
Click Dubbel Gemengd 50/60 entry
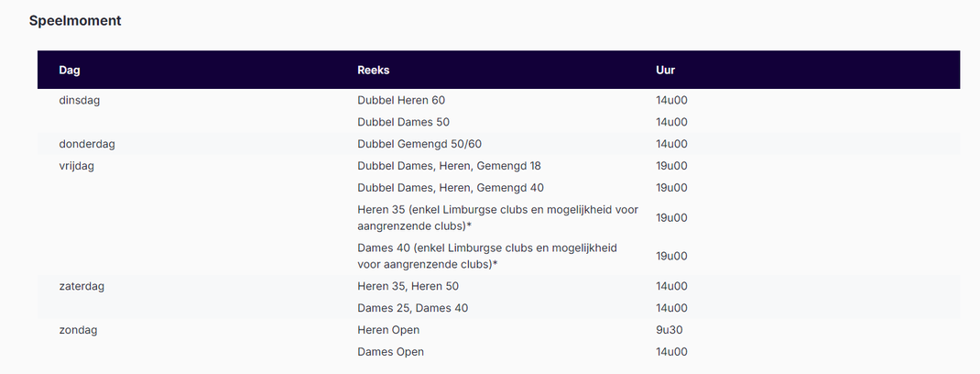pos(419,144)
